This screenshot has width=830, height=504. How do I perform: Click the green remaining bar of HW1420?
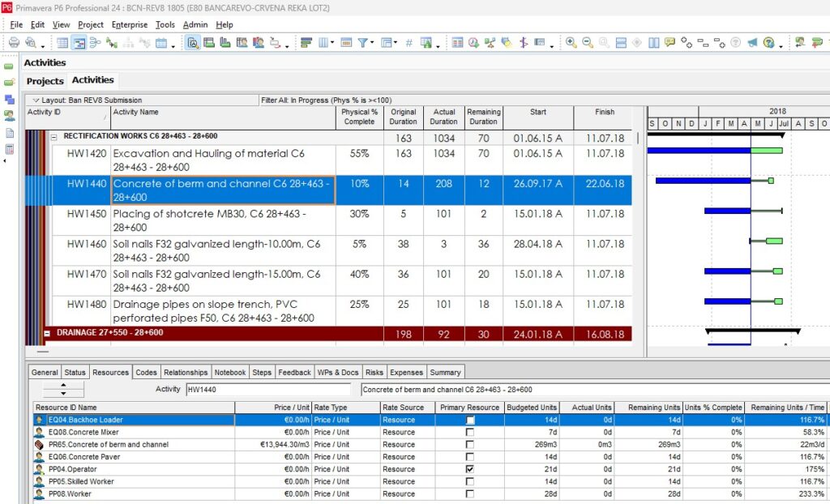766,151
